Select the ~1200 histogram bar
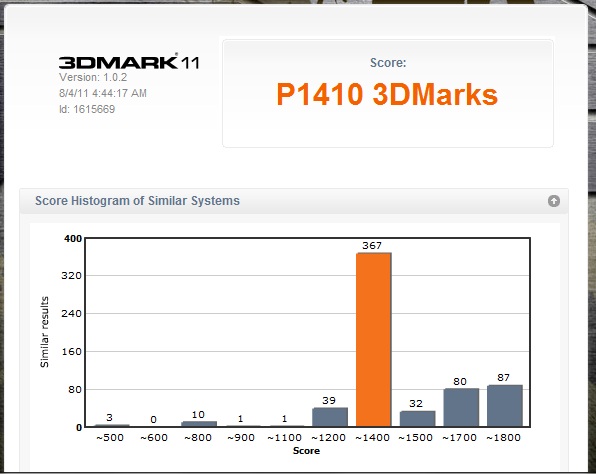This screenshot has width=596, height=474. pos(330,417)
